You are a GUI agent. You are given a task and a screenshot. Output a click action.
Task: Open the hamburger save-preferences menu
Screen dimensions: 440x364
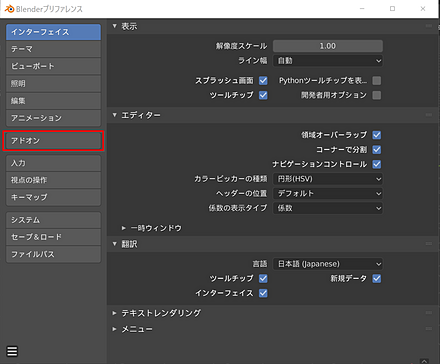[12, 351]
